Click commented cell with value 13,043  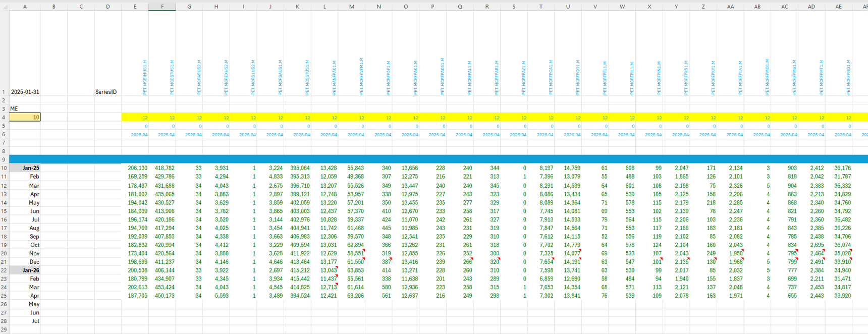click(x=324, y=270)
